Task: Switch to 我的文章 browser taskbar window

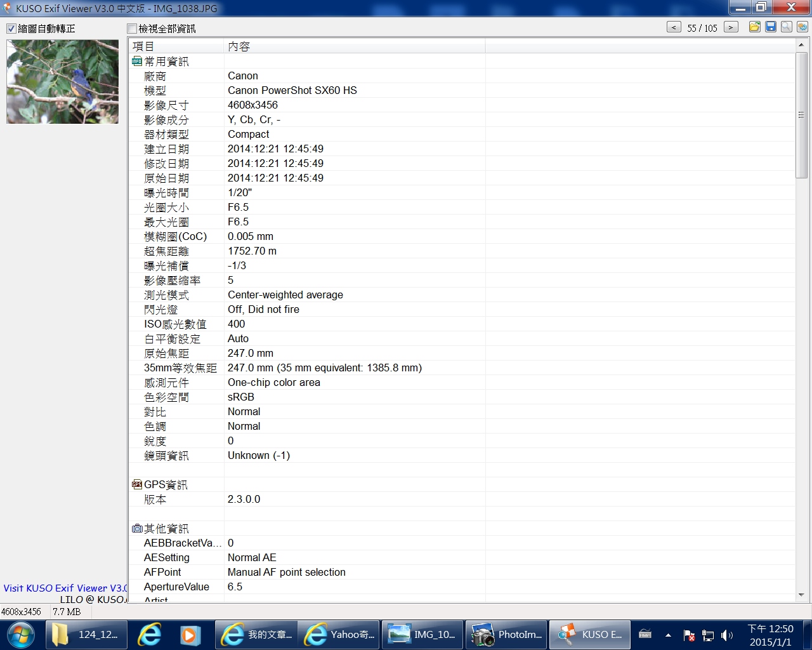Action: click(256, 635)
